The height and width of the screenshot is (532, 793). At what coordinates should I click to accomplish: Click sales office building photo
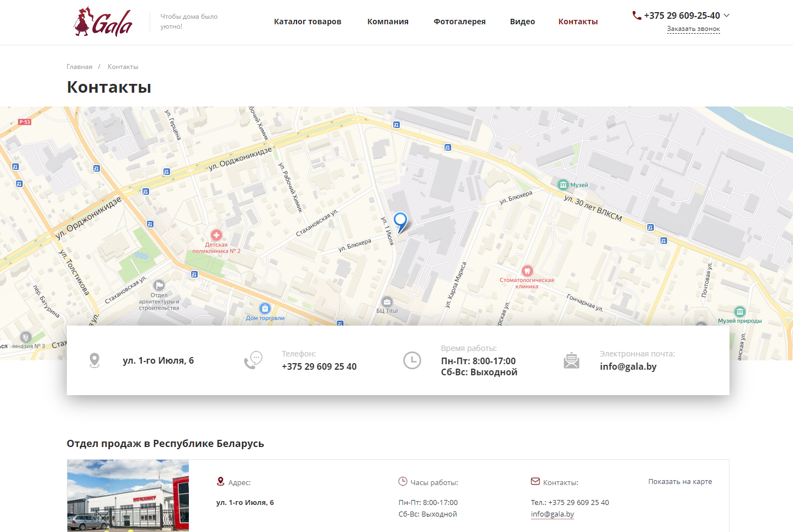128,496
